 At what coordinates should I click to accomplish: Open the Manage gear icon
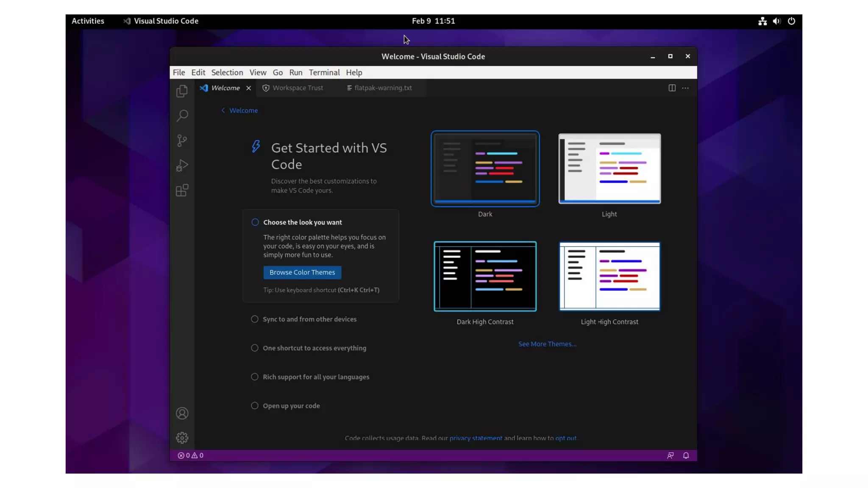pyautogui.click(x=182, y=438)
